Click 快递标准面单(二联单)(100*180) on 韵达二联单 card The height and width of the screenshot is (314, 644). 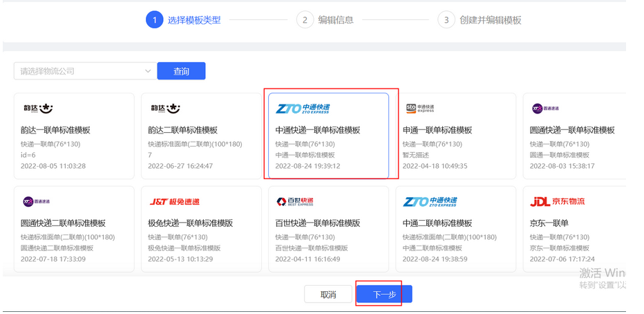pos(195,145)
